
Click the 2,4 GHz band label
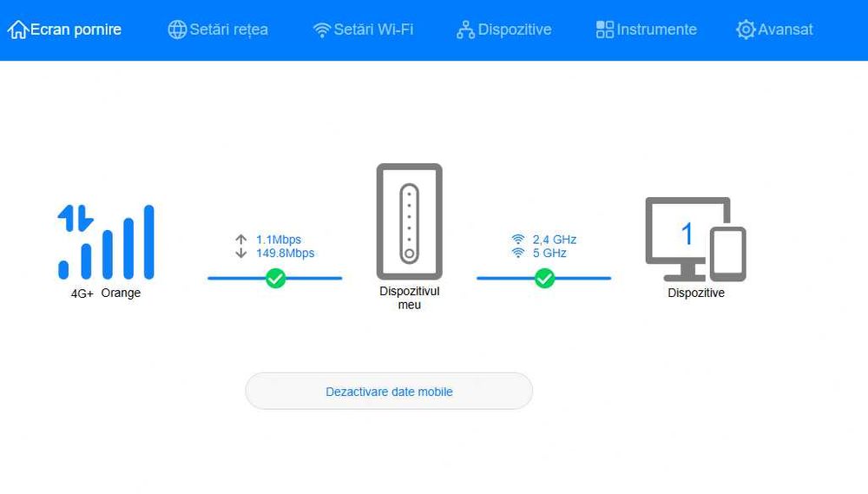click(554, 240)
